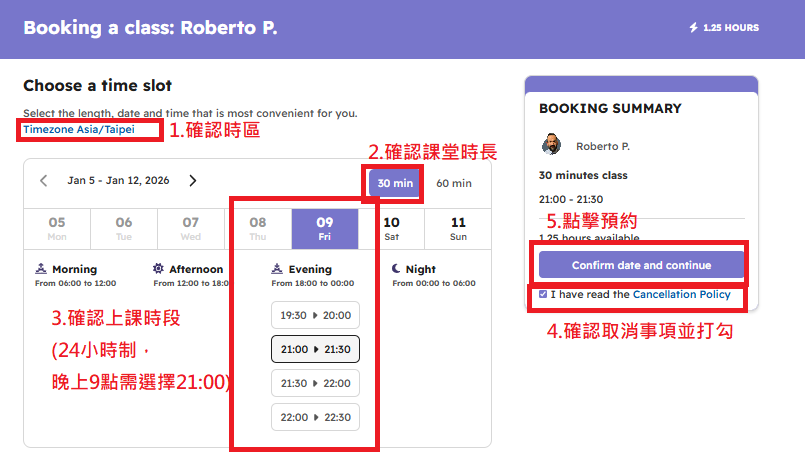Click the Afternoon sun icon

click(x=158, y=269)
